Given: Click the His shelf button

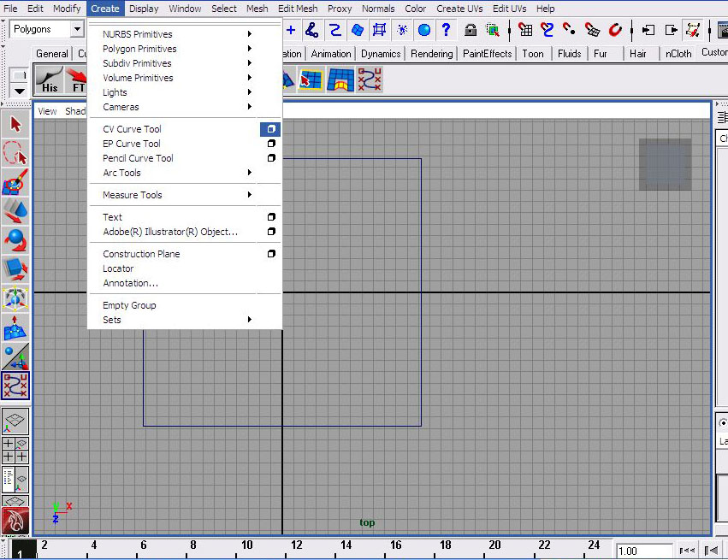Looking at the screenshot, I should [x=50, y=80].
